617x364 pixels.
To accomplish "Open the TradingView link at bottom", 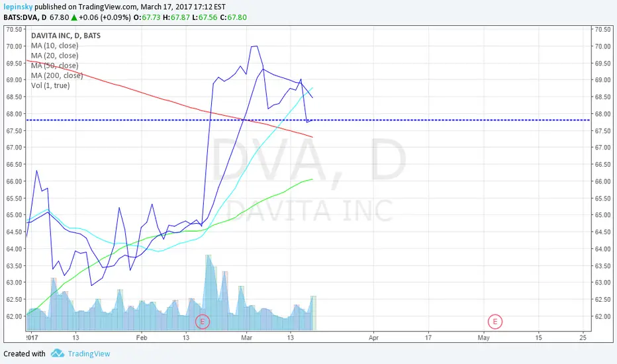I will [x=89, y=354].
